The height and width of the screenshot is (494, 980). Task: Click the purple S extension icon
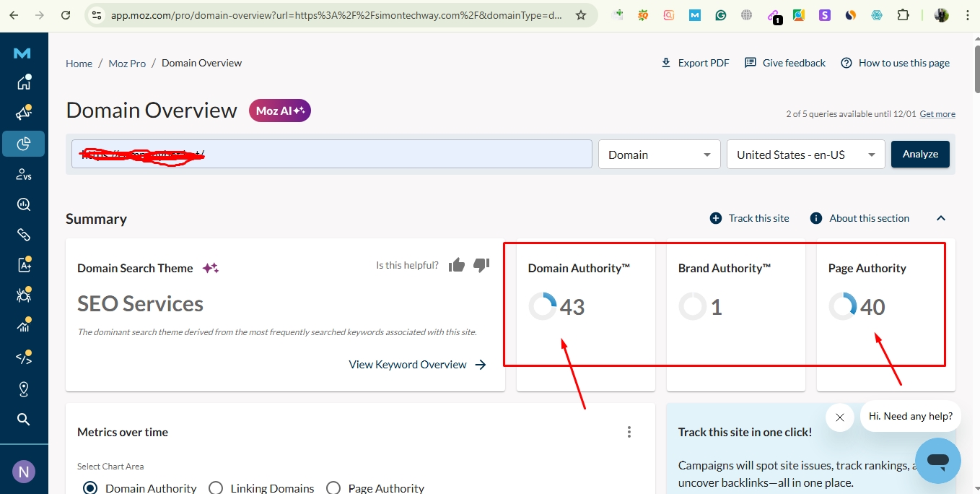(x=825, y=15)
